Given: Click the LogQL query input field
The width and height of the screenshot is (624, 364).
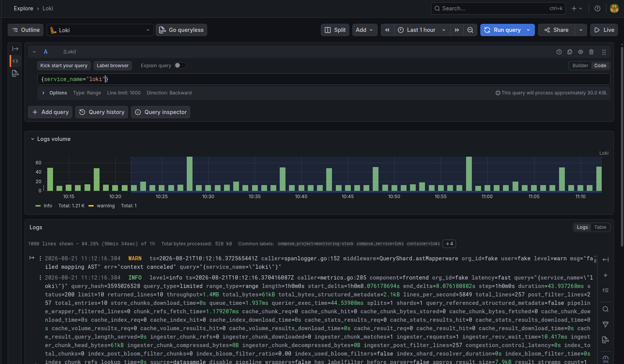Looking at the screenshot, I should click(x=324, y=79).
